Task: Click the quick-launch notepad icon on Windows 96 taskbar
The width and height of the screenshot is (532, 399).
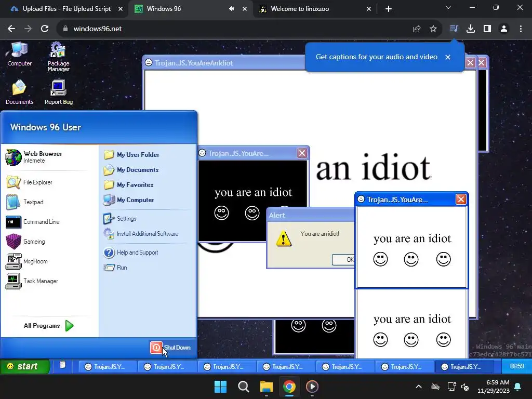Action: pos(62,365)
